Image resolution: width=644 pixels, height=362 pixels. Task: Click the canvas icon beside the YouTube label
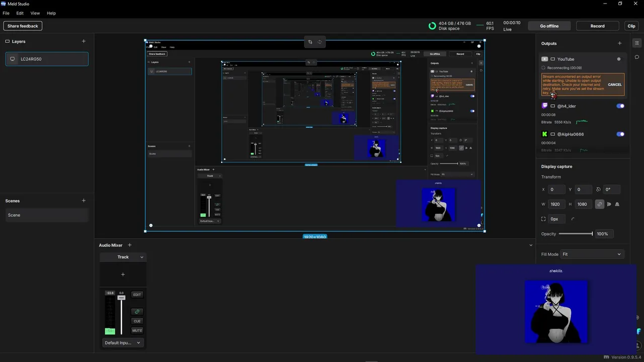coord(552,59)
